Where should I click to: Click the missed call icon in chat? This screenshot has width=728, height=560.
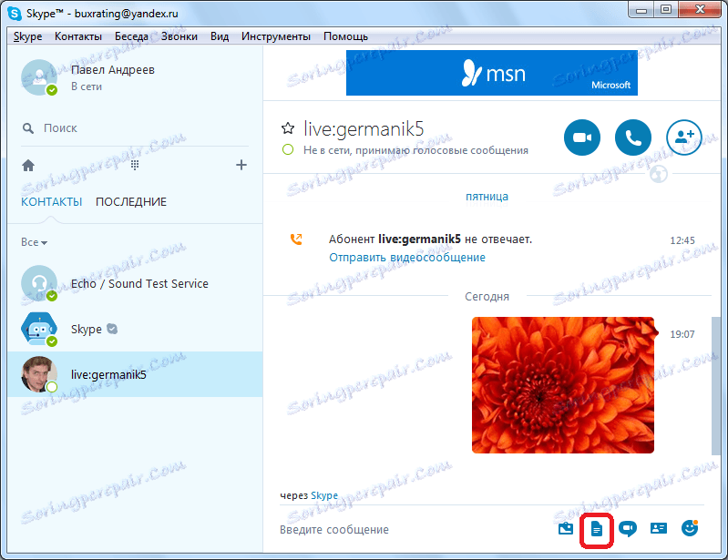coord(296,239)
